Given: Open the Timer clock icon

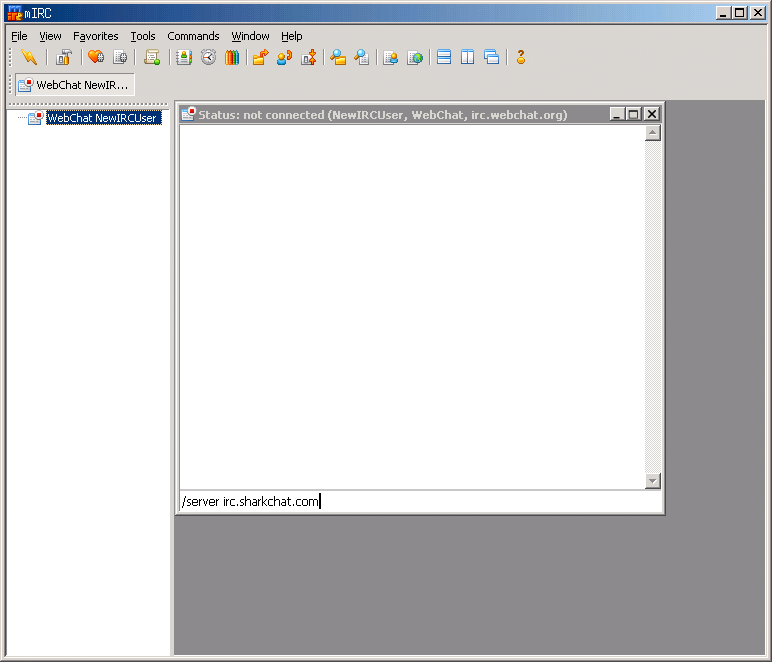Looking at the screenshot, I should (208, 57).
